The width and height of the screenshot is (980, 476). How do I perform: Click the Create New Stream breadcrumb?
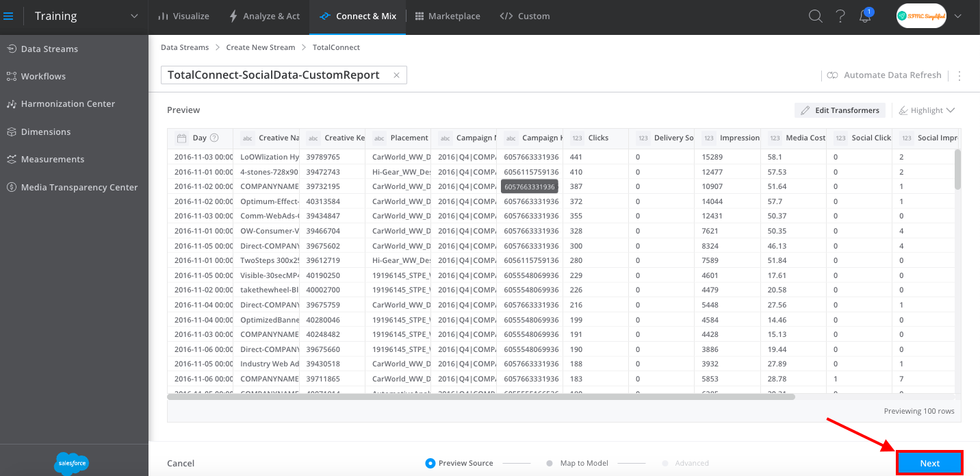[x=261, y=47]
